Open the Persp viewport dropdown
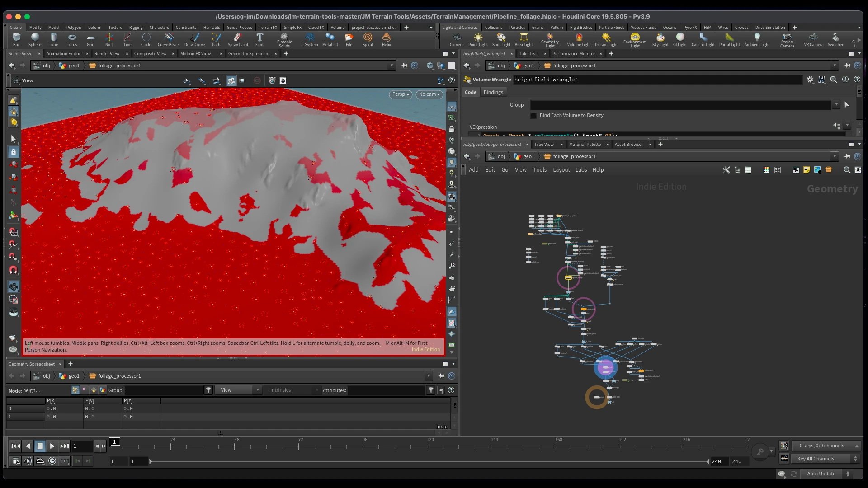The height and width of the screenshot is (488, 868). (401, 94)
